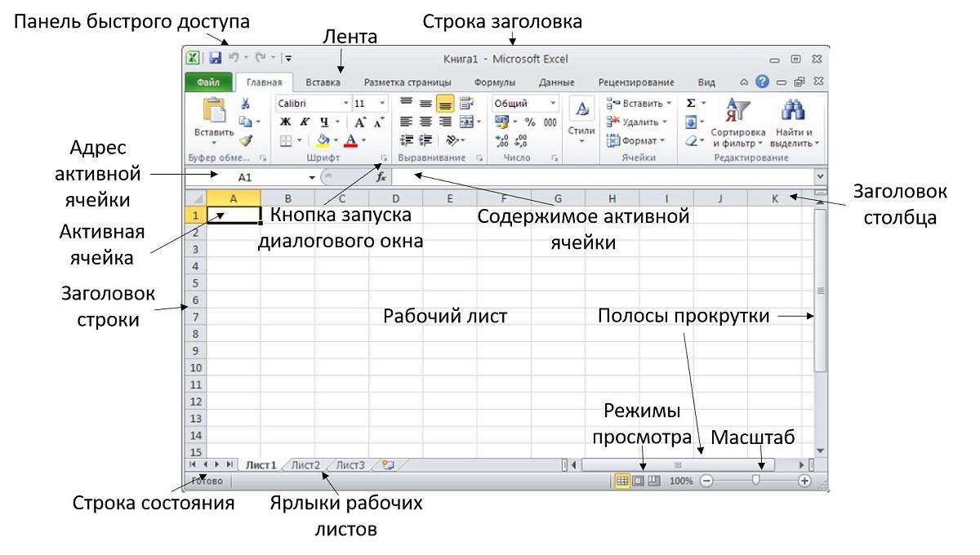The image size is (980, 555).
Task: Toggle wrap text in the alignment group
Action: pos(465,104)
